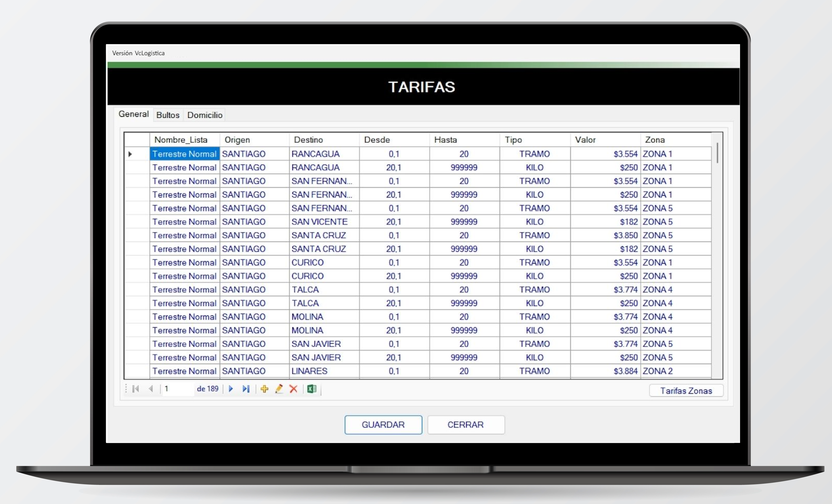832x504 pixels.
Task: Select TALCA cell in KILO row
Action: pyautogui.click(x=325, y=303)
